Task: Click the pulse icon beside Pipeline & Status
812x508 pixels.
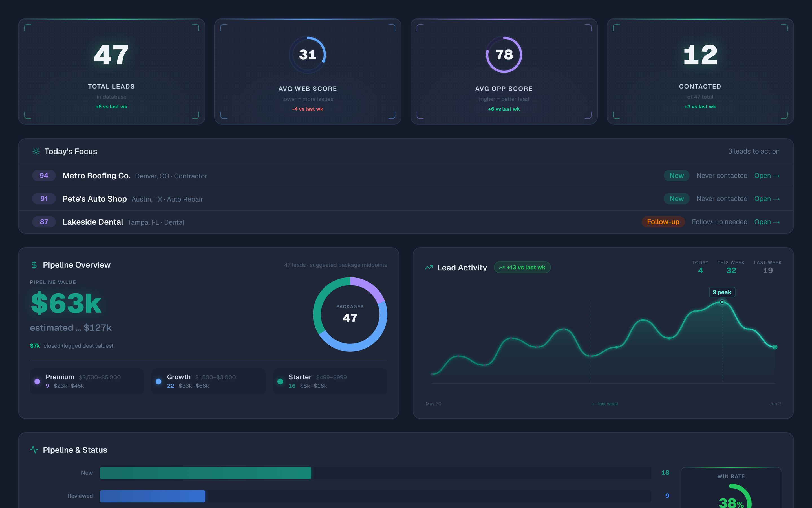Action: tap(34, 450)
